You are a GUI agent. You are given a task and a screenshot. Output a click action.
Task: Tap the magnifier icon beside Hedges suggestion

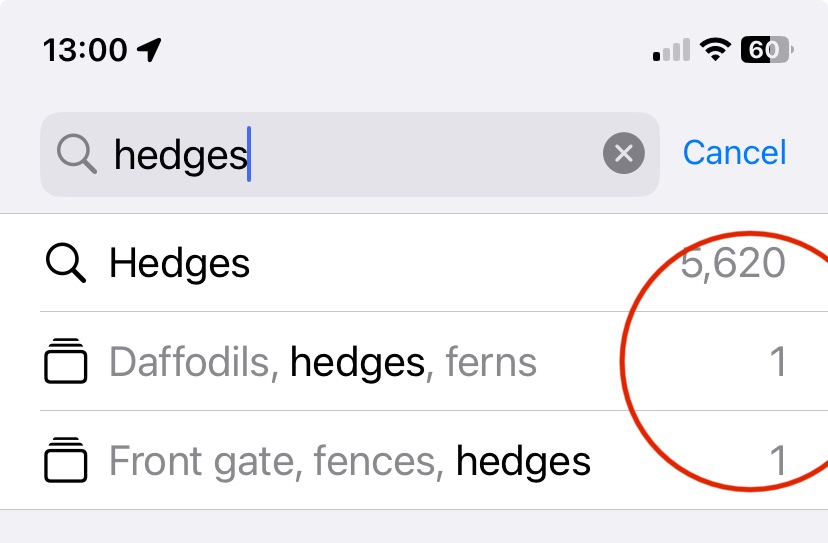point(66,264)
